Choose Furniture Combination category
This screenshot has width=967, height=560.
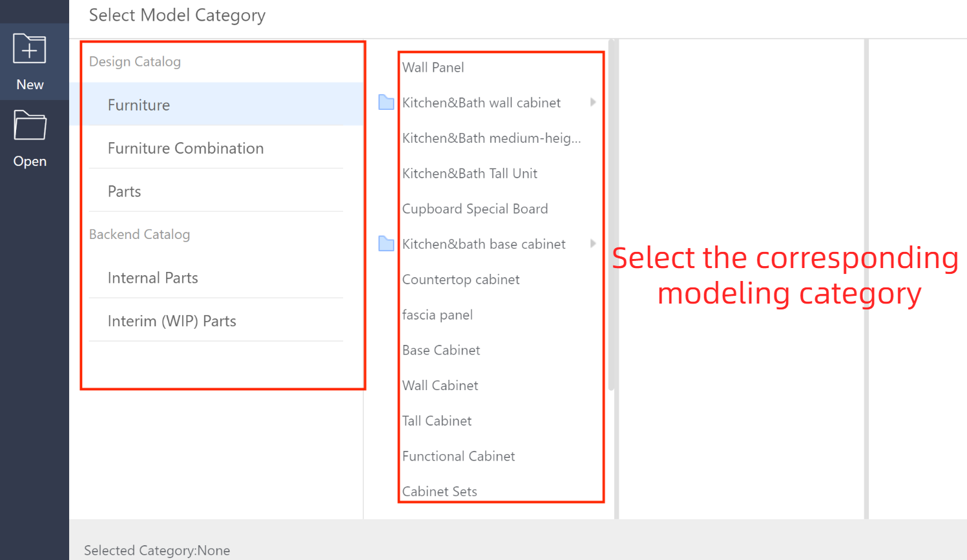[x=185, y=148]
